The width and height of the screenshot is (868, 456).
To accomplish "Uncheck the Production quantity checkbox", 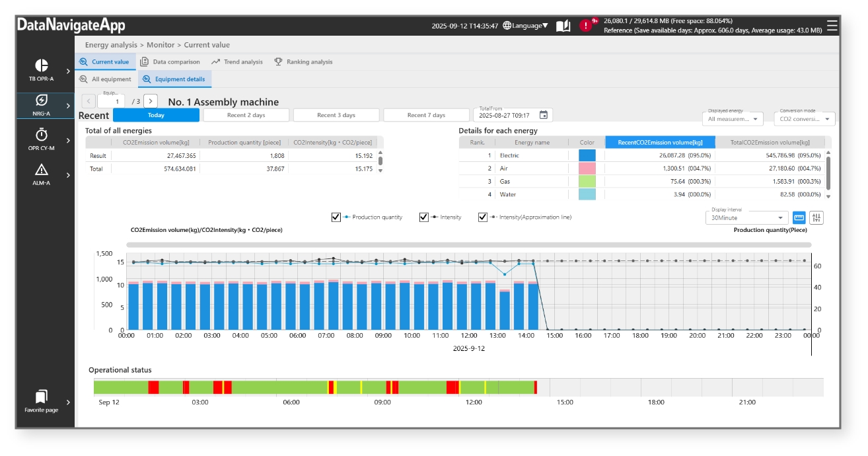I will [336, 217].
